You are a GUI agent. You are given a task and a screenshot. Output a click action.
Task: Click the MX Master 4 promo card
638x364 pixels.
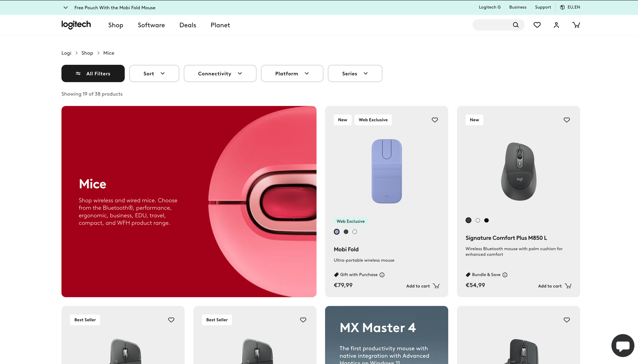point(387,335)
